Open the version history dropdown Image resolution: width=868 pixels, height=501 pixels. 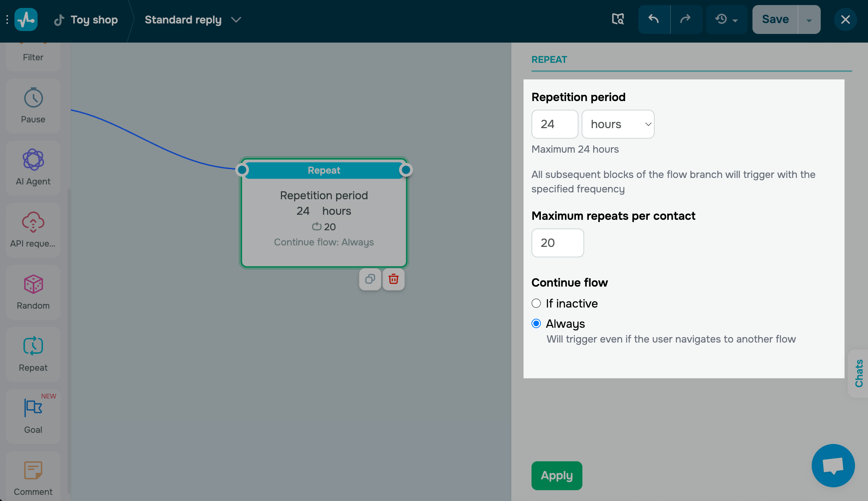coord(726,19)
